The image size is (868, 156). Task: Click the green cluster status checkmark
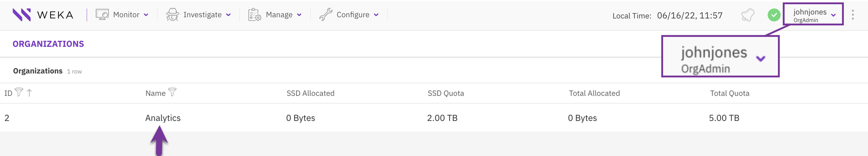(x=774, y=15)
